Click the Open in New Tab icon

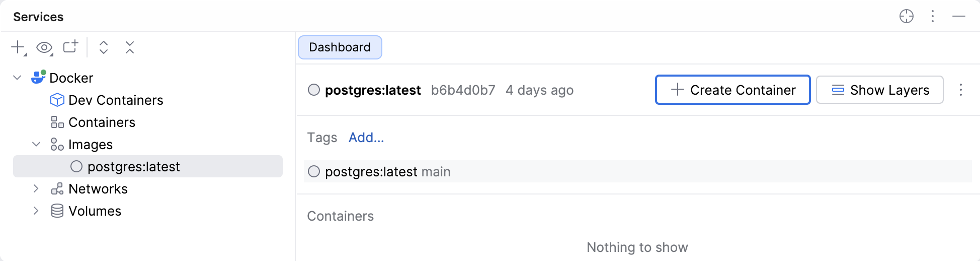pos(70,47)
